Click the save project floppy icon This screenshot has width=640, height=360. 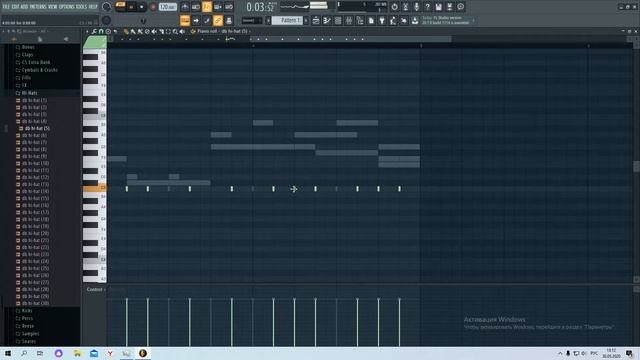438,7
